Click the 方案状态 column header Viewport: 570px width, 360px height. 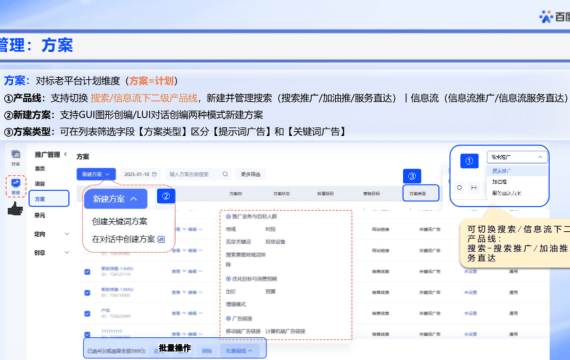click(x=281, y=193)
